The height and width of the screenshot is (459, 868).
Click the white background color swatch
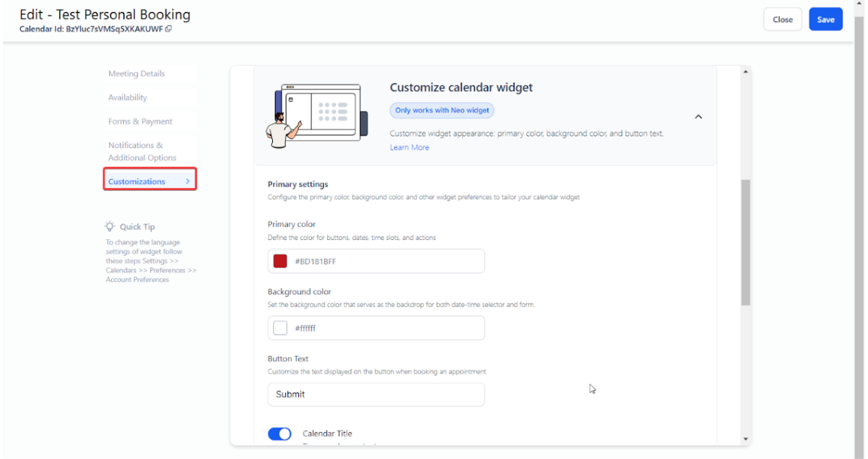[280, 328]
